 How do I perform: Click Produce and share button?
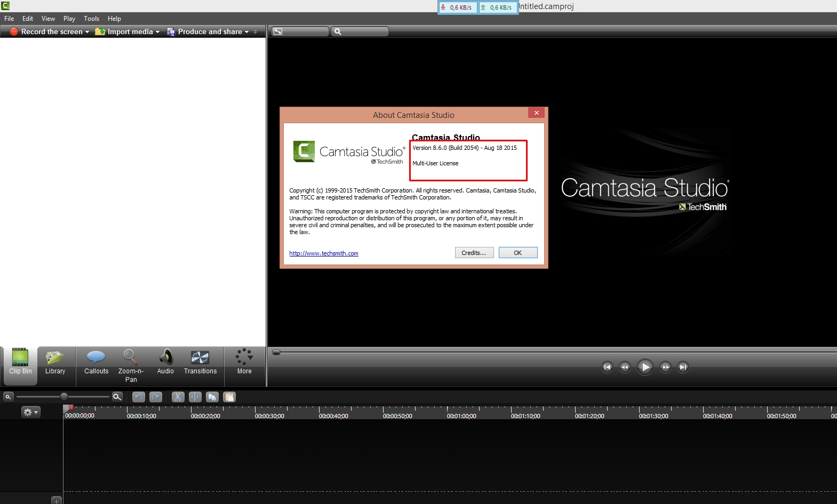pos(204,31)
